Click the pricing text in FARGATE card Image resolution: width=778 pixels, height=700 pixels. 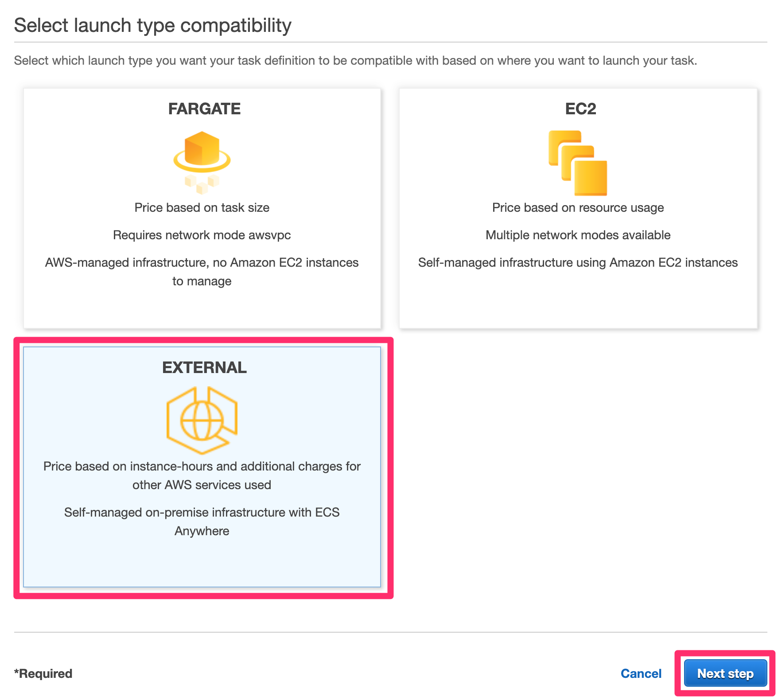pos(202,207)
